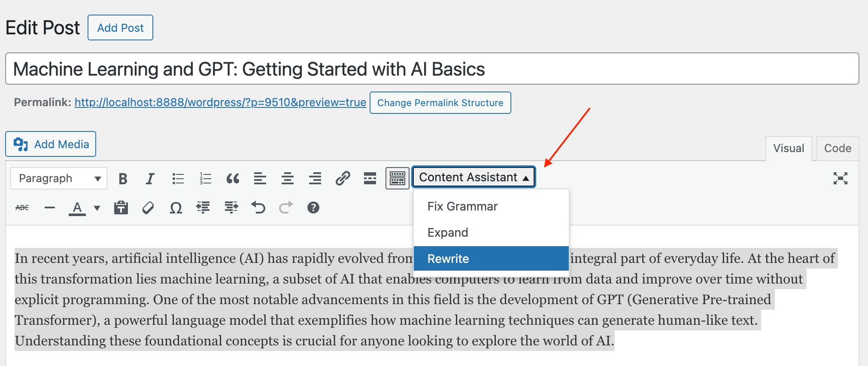Screen dimensions: 868x366
Task: Apply blockquote formatting
Action: click(233, 178)
